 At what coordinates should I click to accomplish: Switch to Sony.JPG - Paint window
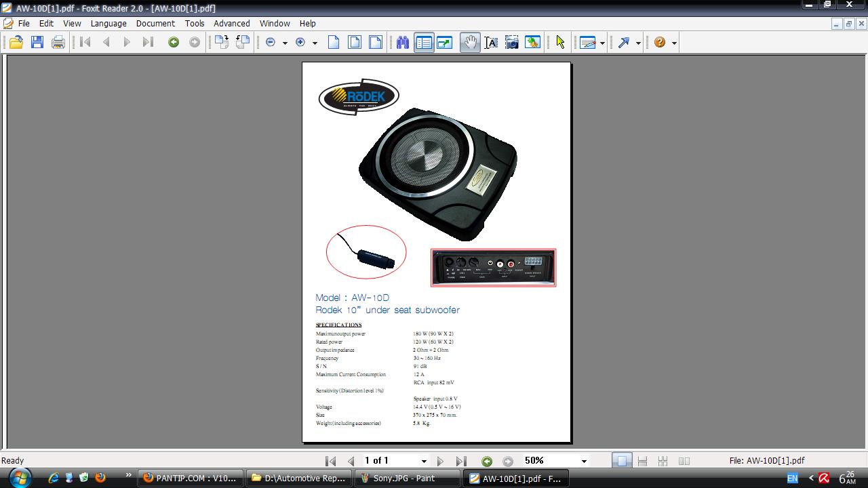pos(406,478)
